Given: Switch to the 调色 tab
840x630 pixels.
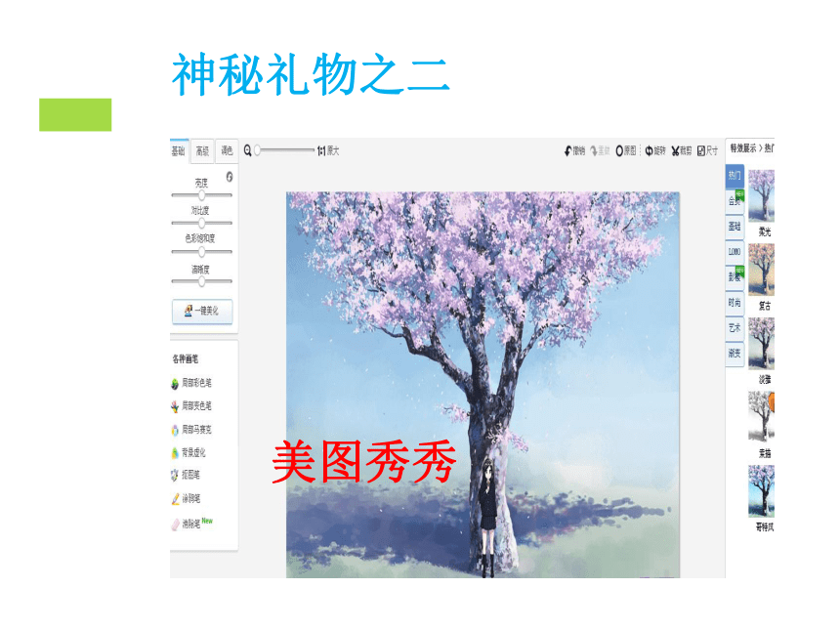Looking at the screenshot, I should point(227,151).
